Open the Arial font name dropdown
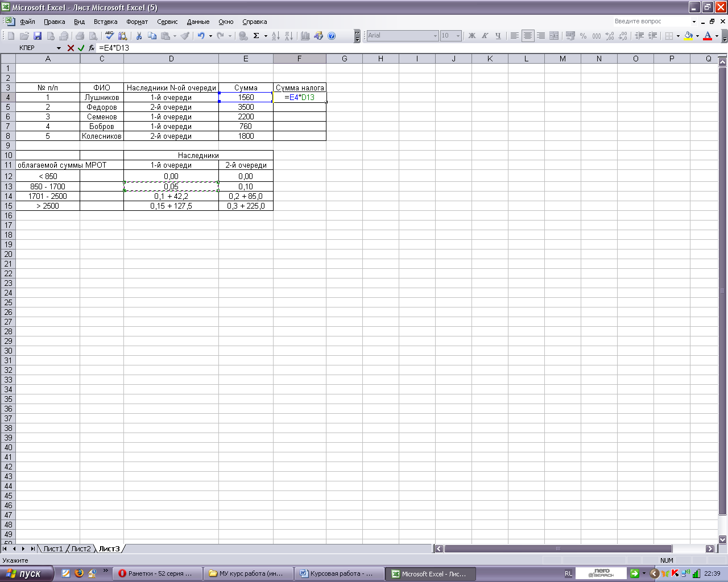The height and width of the screenshot is (582, 728). (x=435, y=36)
